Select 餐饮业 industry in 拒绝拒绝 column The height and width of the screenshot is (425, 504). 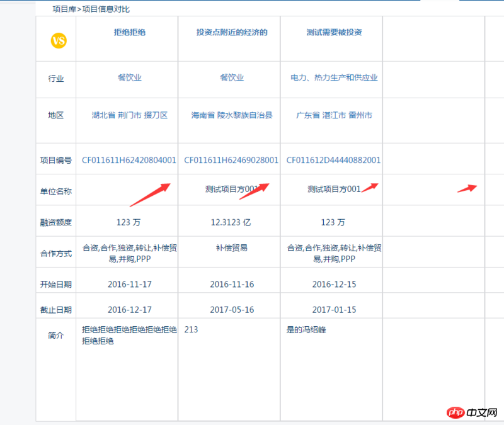click(x=130, y=77)
